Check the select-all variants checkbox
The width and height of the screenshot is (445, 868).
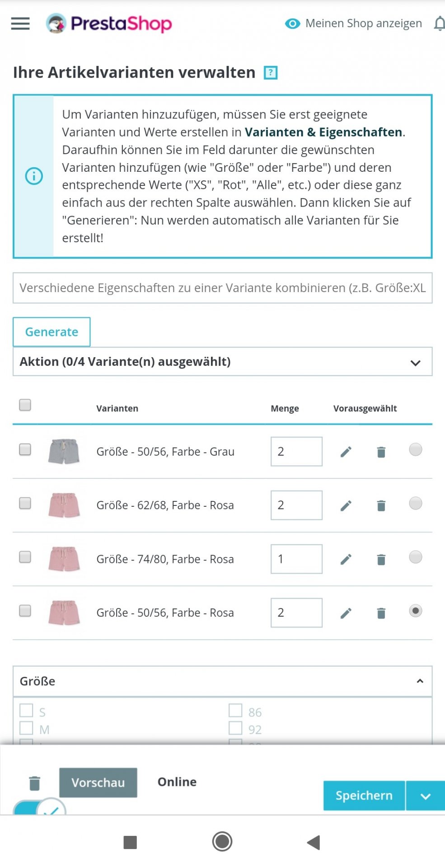25,405
